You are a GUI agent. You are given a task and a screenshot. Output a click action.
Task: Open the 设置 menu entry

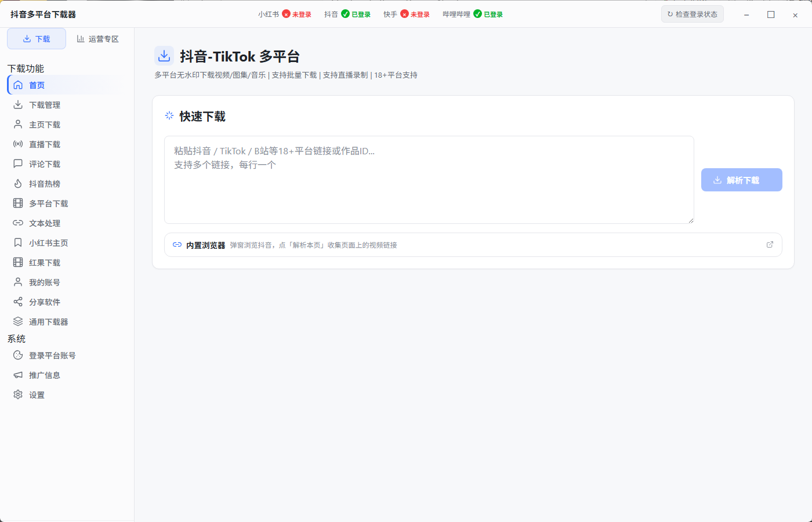[67, 395]
